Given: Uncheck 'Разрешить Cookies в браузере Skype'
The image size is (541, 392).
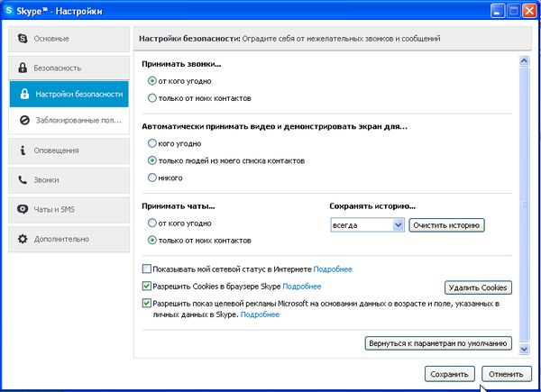Looking at the screenshot, I should pyautogui.click(x=147, y=286).
